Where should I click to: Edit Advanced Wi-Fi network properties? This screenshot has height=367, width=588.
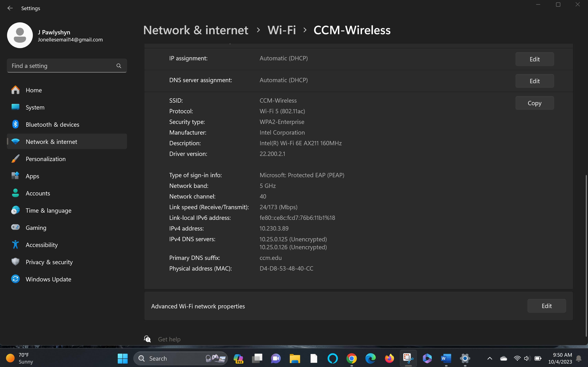pyautogui.click(x=546, y=306)
